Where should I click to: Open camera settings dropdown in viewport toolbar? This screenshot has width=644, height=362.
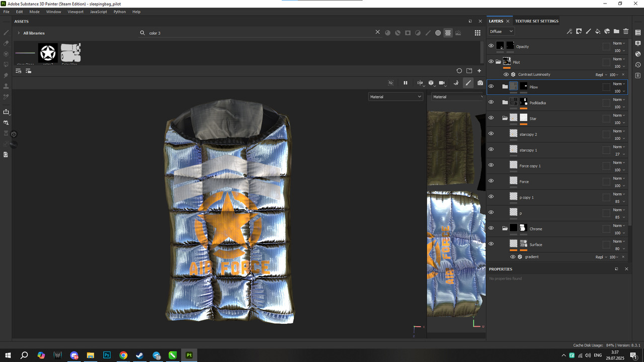(442, 83)
